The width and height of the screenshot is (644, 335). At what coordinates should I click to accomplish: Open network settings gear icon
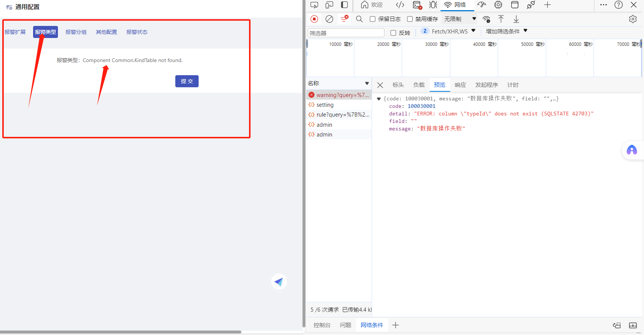pyautogui.click(x=633, y=19)
